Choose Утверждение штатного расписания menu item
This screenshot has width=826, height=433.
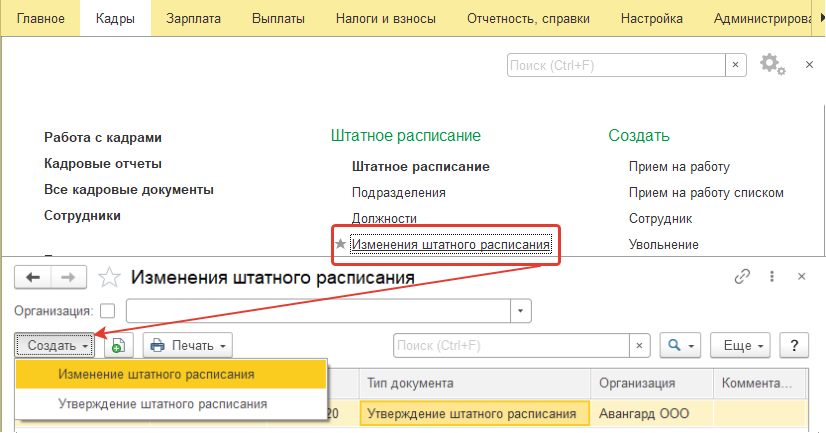171,404
